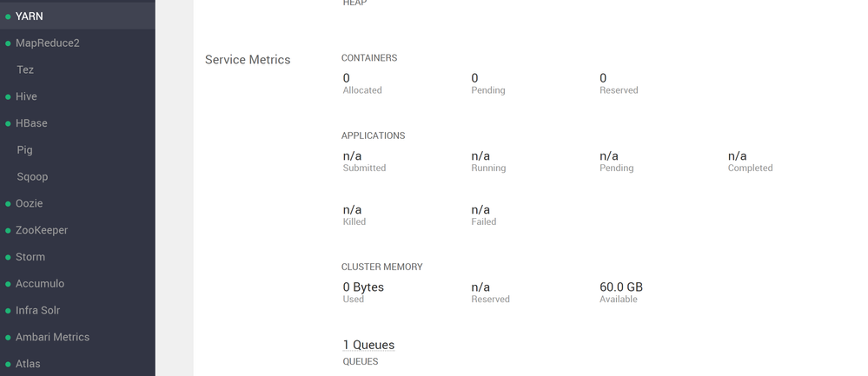Click the green status dot beside MapReduce2

click(x=8, y=43)
